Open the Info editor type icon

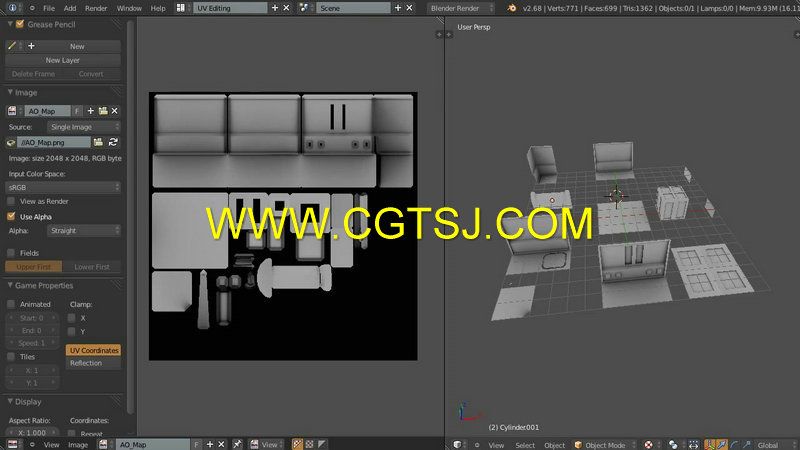tap(12, 8)
